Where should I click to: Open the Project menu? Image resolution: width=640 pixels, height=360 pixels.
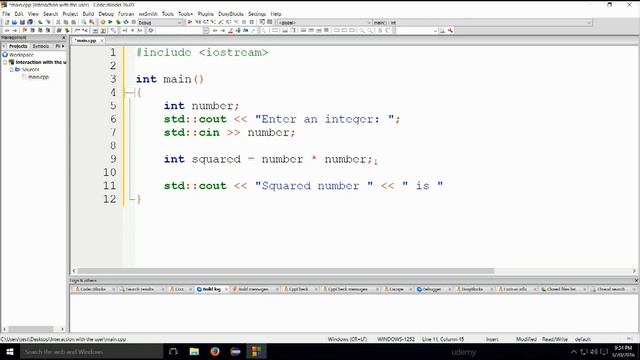click(70, 14)
